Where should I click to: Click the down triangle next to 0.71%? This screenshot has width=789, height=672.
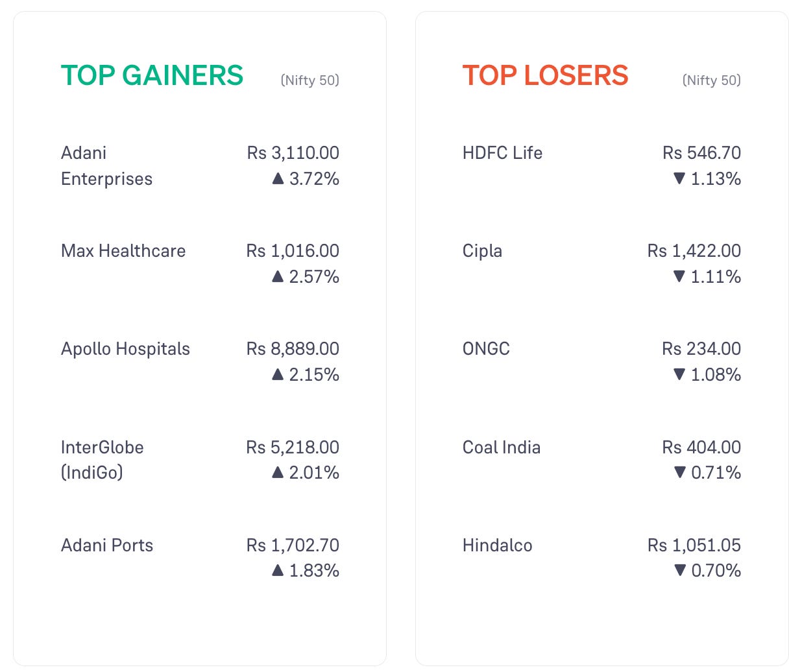click(x=679, y=472)
